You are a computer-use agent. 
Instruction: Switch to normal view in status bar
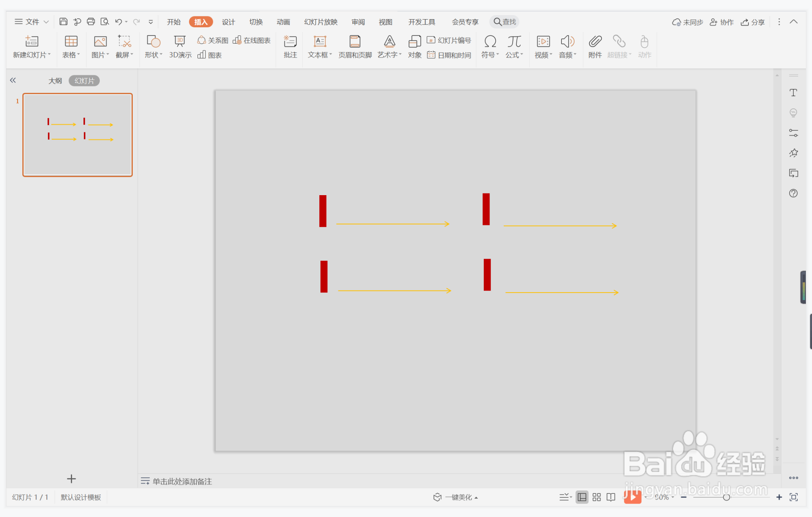(582, 497)
